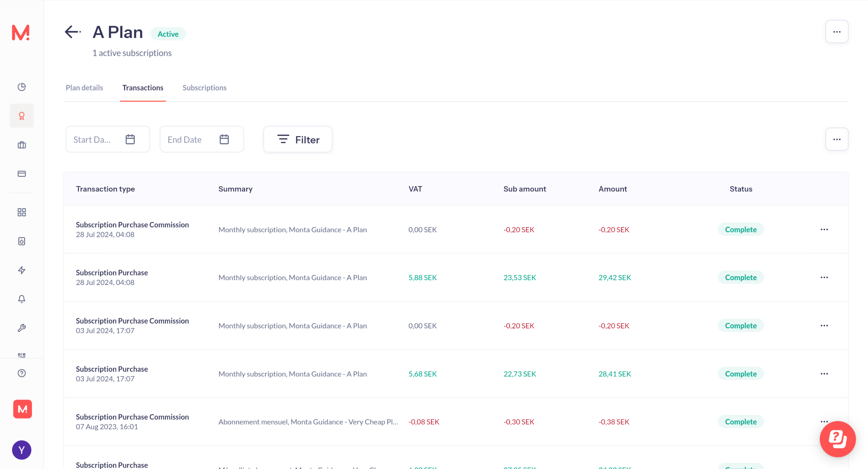
Task: Switch to the Plan details tab
Action: tap(84, 88)
